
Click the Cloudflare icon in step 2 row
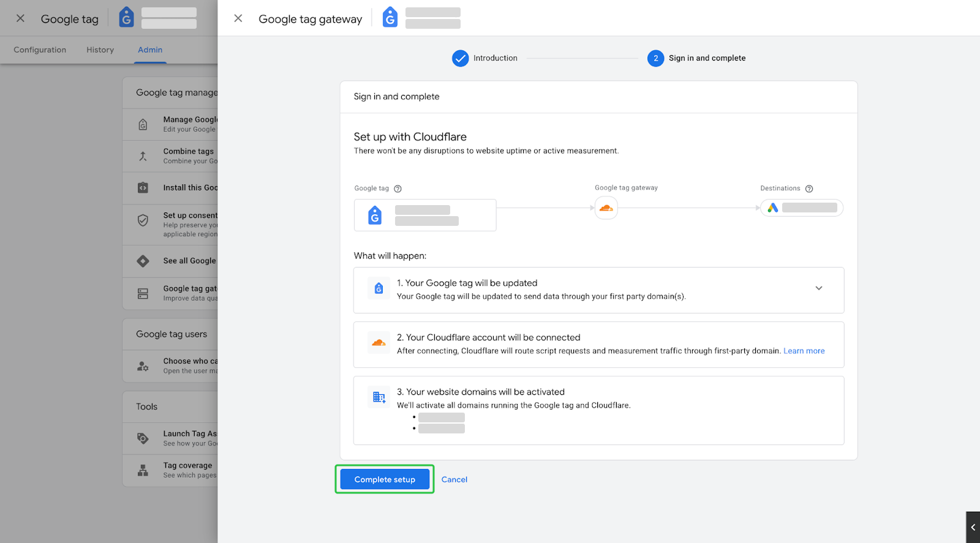click(x=379, y=343)
